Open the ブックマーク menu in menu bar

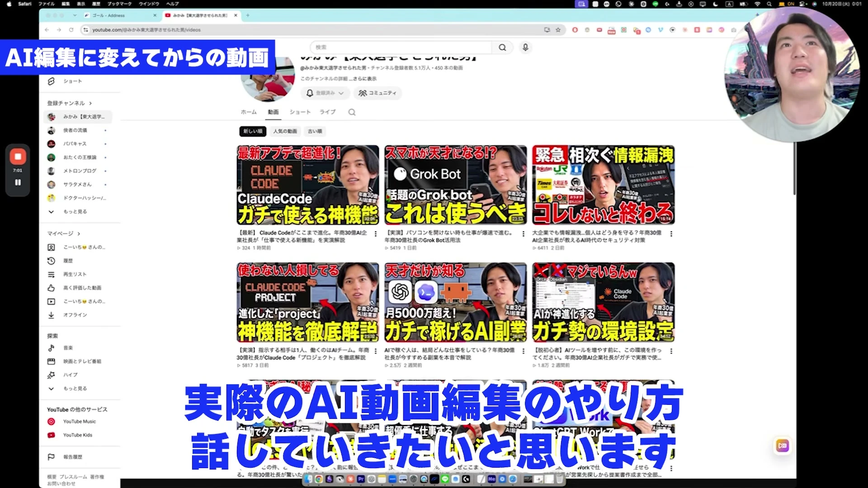[x=119, y=4]
